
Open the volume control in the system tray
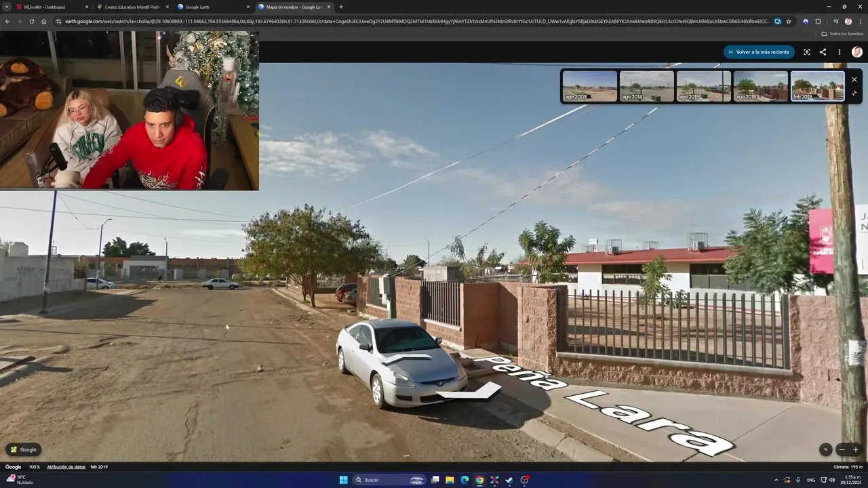[833, 480]
